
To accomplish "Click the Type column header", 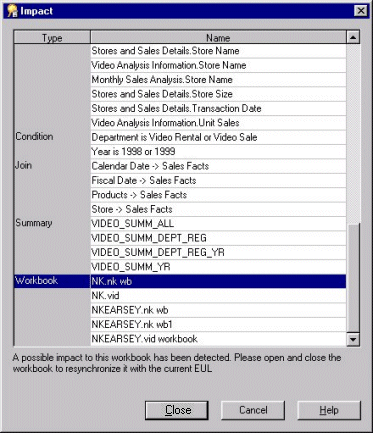I will 52,37.
